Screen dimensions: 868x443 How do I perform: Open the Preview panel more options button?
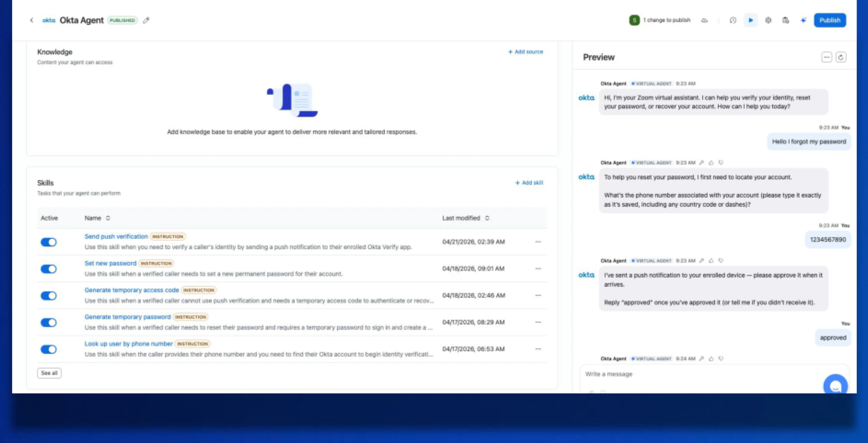(x=827, y=57)
